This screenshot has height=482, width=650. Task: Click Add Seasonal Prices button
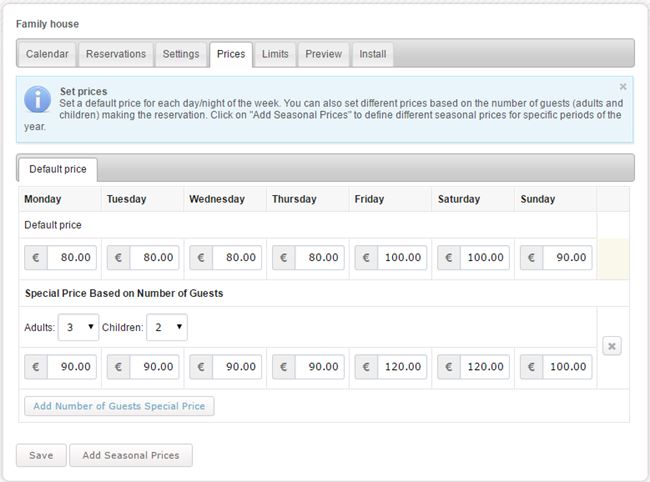[x=131, y=455]
